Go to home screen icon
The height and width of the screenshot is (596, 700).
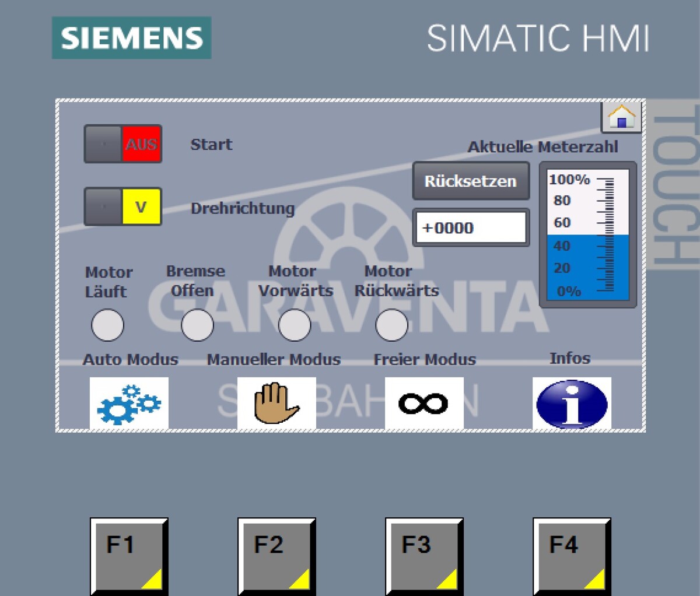621,117
